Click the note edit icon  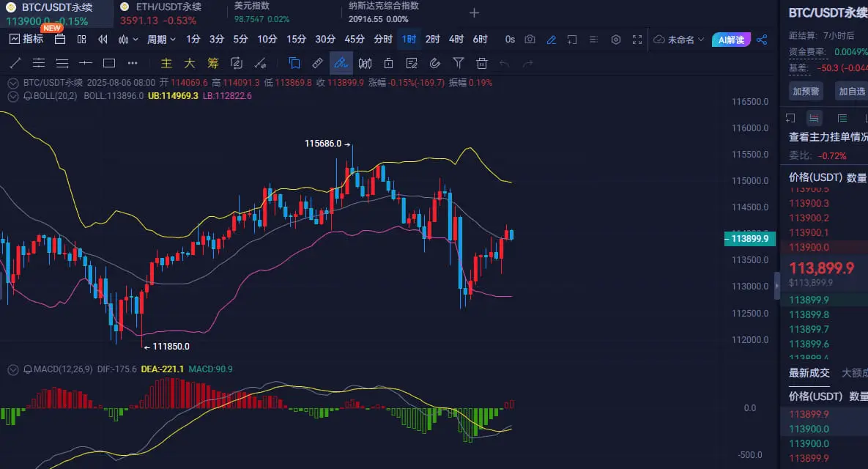412,63
